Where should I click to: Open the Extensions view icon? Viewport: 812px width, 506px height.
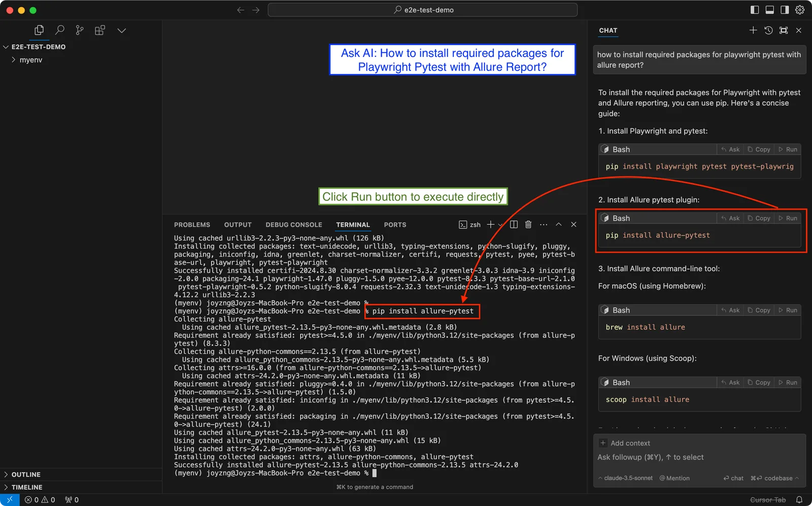point(100,30)
